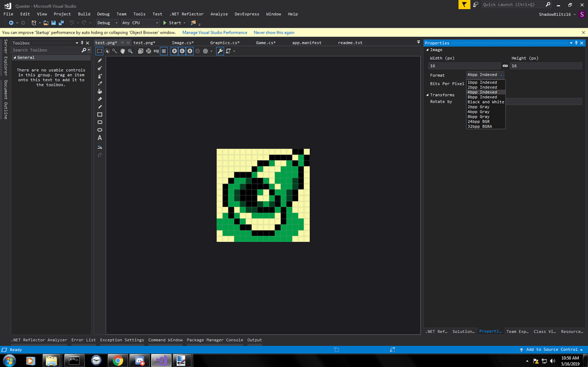Image resolution: width=588 pixels, height=367 pixels.
Task: Activate the rectangular selection tool
Action: 98,51
